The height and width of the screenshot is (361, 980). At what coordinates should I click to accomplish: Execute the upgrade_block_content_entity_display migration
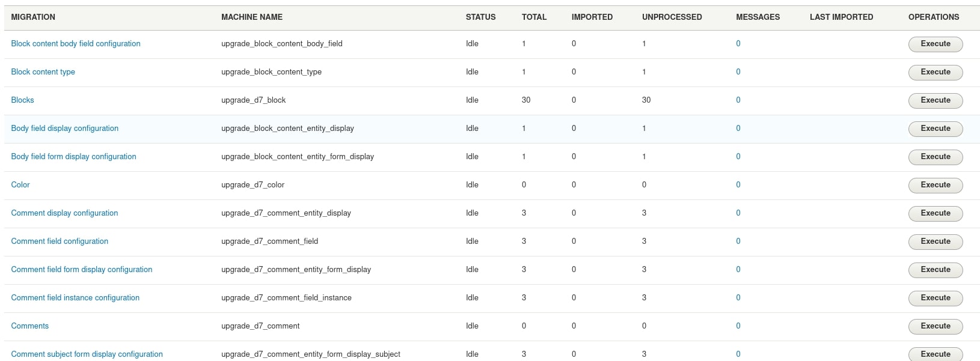tap(936, 129)
